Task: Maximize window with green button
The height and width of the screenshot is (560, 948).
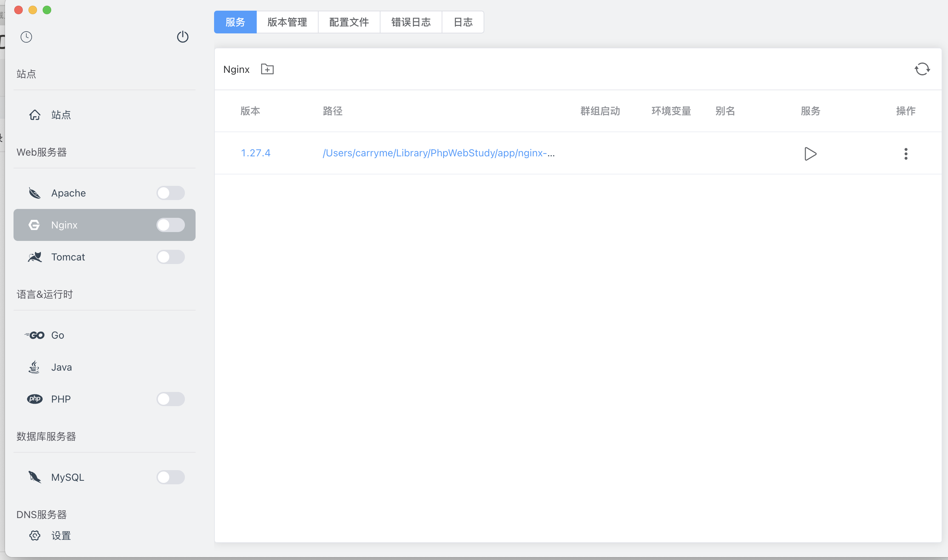Action: [x=47, y=10]
